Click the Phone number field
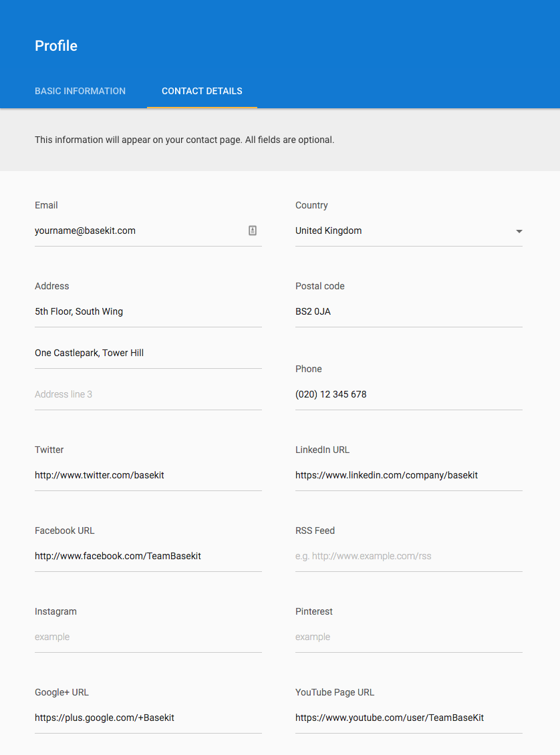Viewport: 560px width, 755px height. coord(409,394)
